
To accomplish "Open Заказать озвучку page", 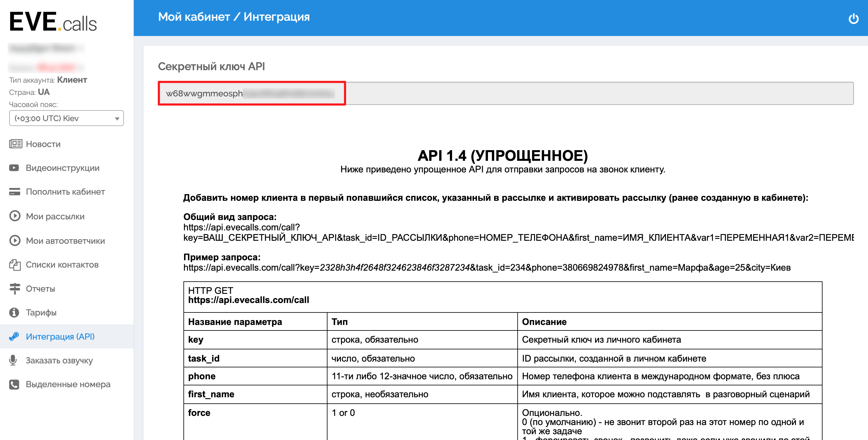I will pyautogui.click(x=59, y=360).
